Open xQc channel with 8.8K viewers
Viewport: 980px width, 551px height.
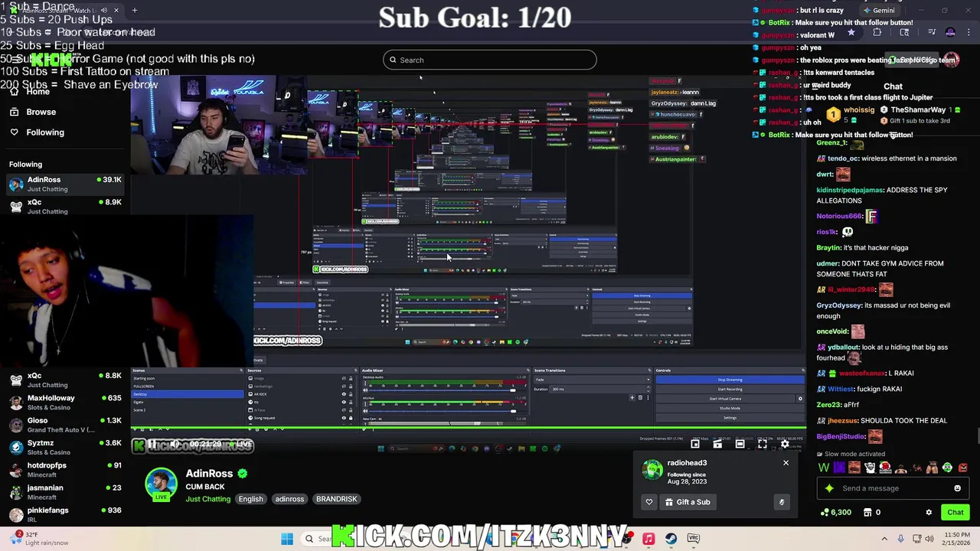pos(65,380)
